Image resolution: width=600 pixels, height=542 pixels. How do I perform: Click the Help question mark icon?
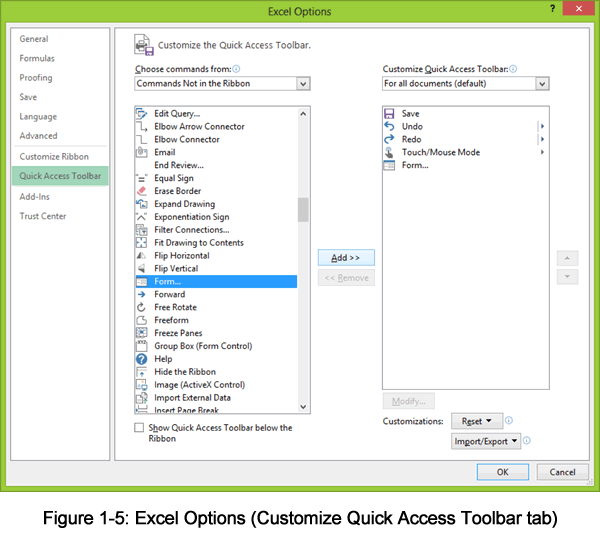pos(141,359)
